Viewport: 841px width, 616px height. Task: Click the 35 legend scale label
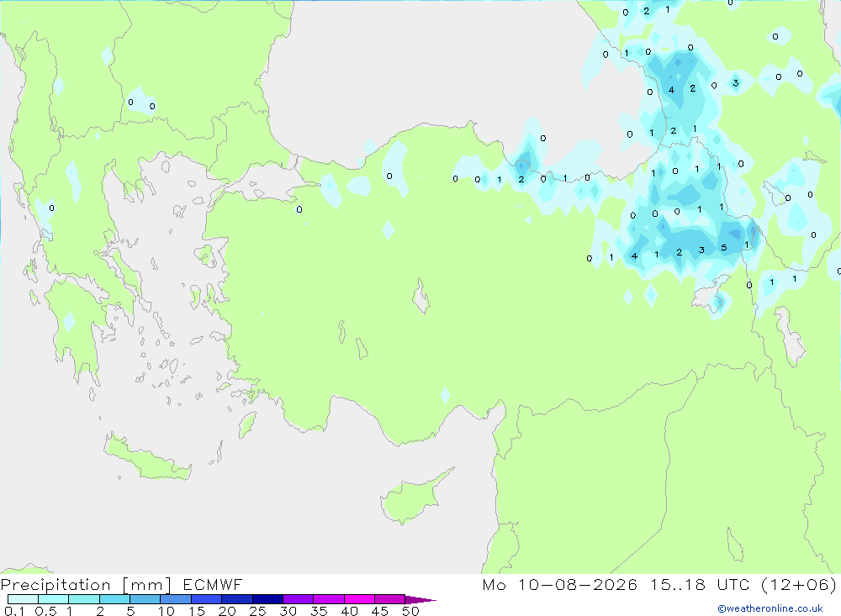[x=319, y=611]
